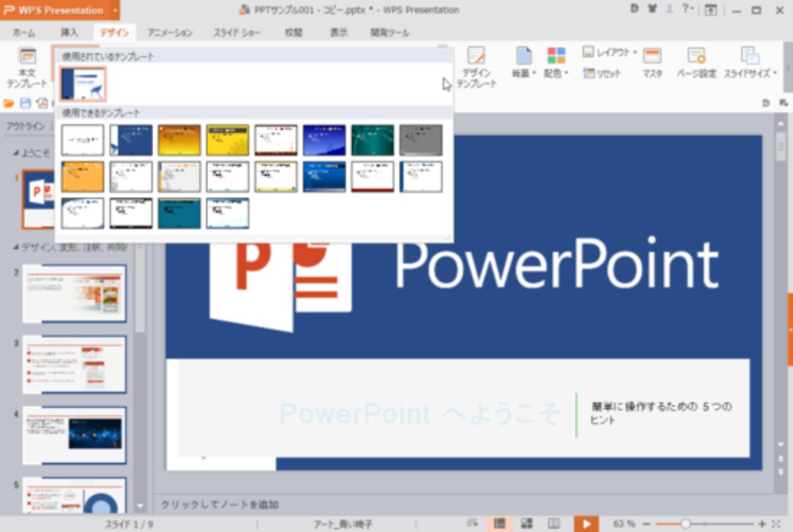Click the open folder quick-access icon
The image size is (793, 532).
click(9, 103)
